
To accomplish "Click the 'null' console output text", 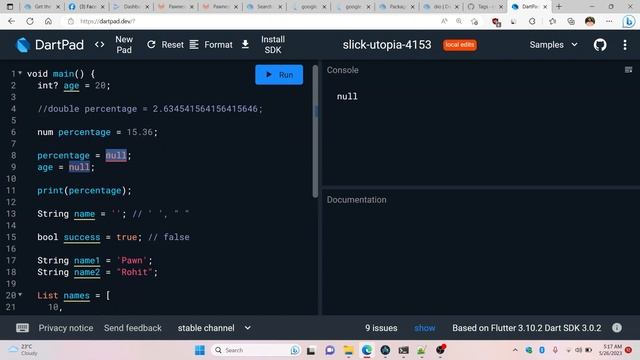I will click(347, 96).
